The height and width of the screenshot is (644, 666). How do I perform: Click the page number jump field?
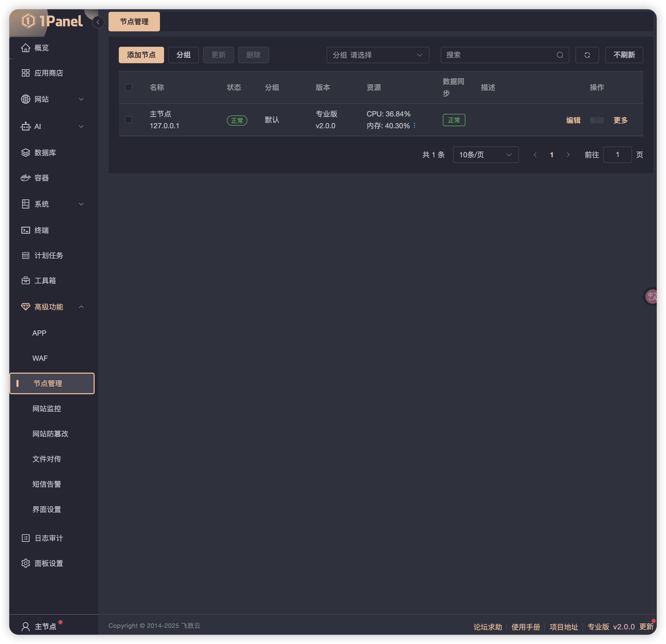tap(617, 155)
